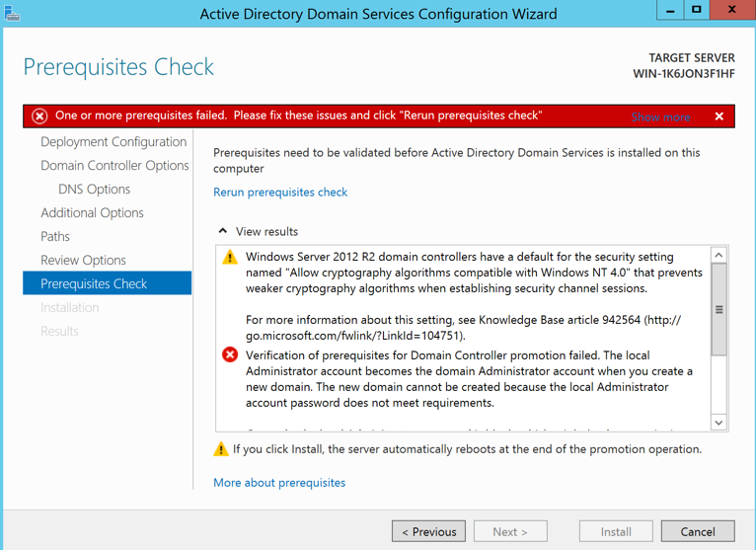
Task: Open Review Options step
Action: (83, 260)
